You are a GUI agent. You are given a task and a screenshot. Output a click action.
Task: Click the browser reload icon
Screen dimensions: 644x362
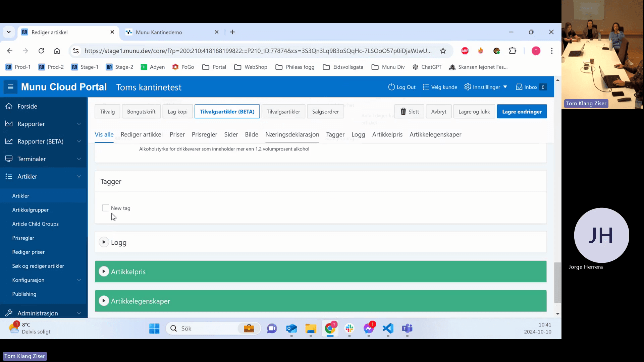pos(41,51)
